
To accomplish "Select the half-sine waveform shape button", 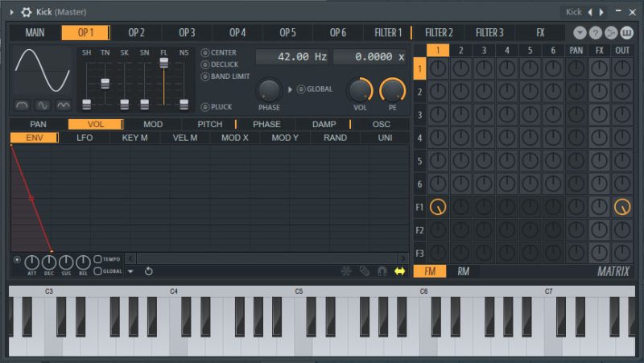I will tap(23, 105).
